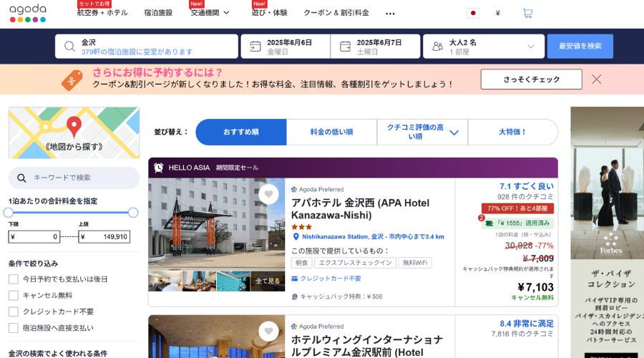
Task: Click the 77% OFF！あと4部屋 badge
Action: tap(517, 208)
